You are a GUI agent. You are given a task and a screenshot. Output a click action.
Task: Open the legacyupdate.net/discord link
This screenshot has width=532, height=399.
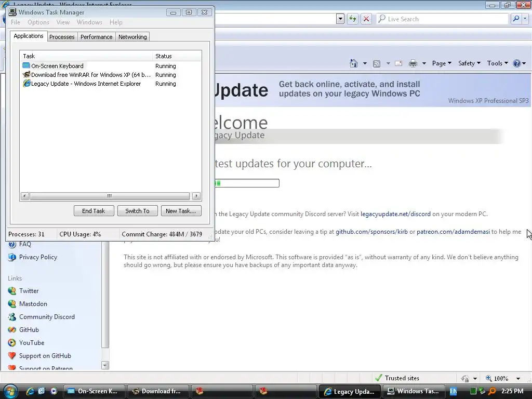tap(395, 214)
